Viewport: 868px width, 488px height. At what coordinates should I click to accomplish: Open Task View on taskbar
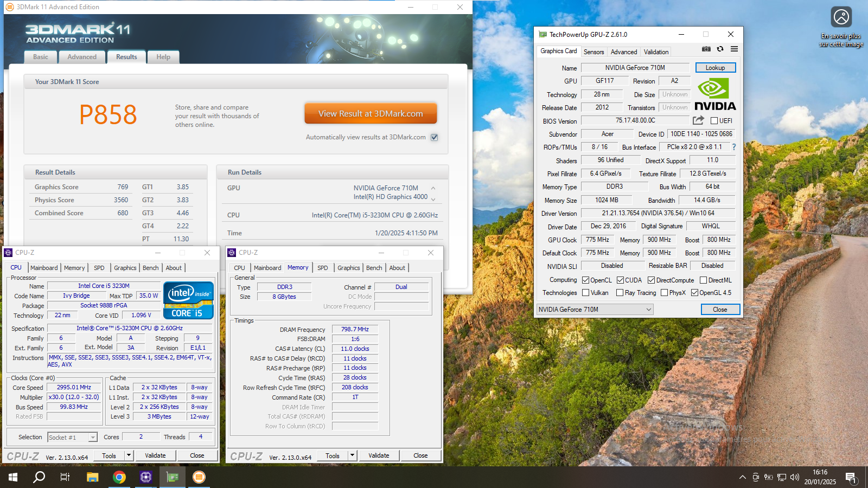(x=65, y=477)
